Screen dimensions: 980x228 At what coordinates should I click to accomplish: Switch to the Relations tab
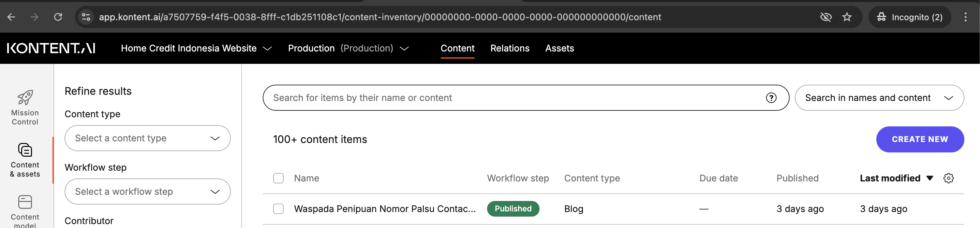[510, 48]
